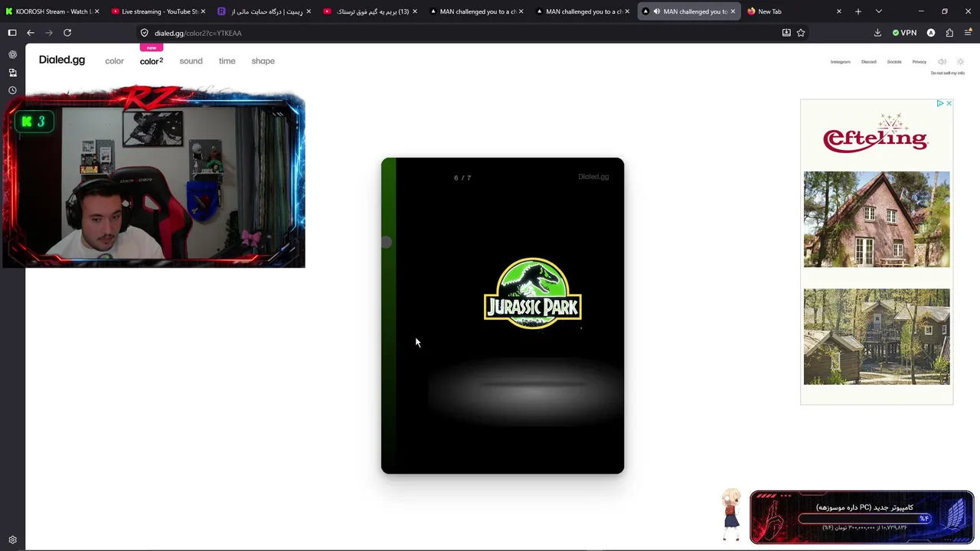The width and height of the screenshot is (980, 551).
Task: Mute the playing MAN challenged tab
Action: coord(656,11)
